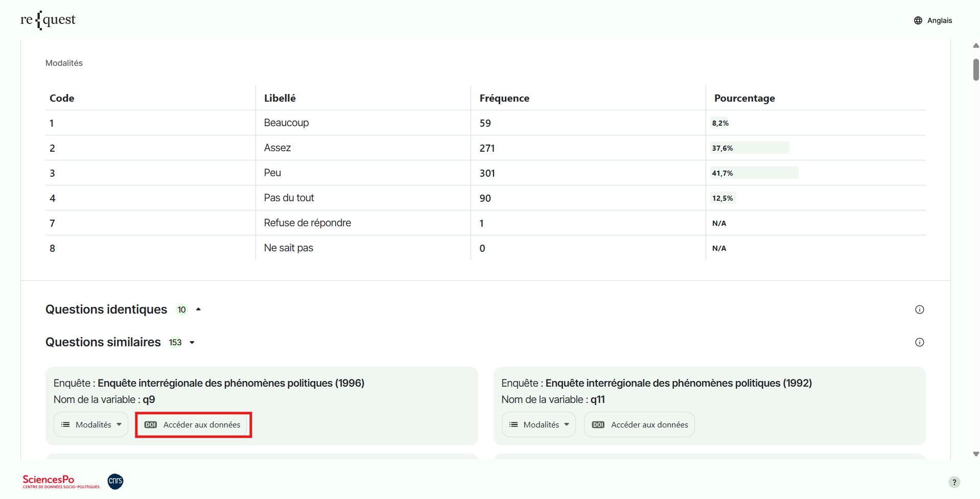Open info icon for Questions identiques
980x499 pixels.
919,310
